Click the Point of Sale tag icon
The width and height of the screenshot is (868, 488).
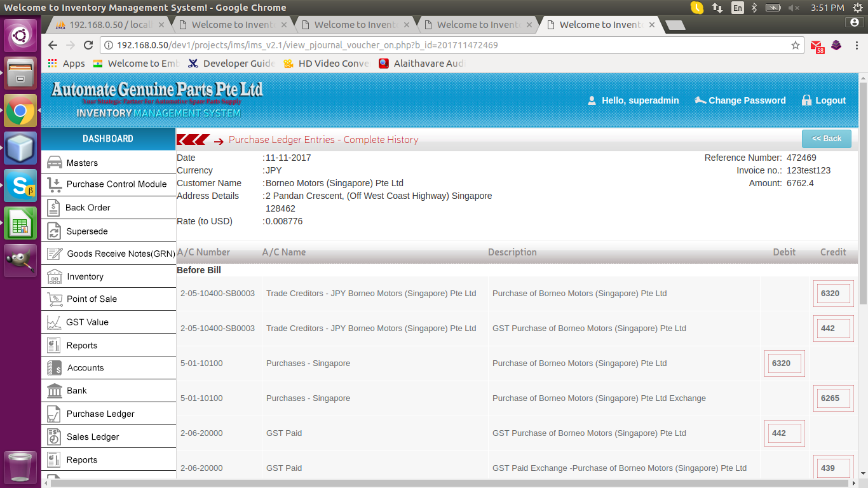click(x=55, y=299)
